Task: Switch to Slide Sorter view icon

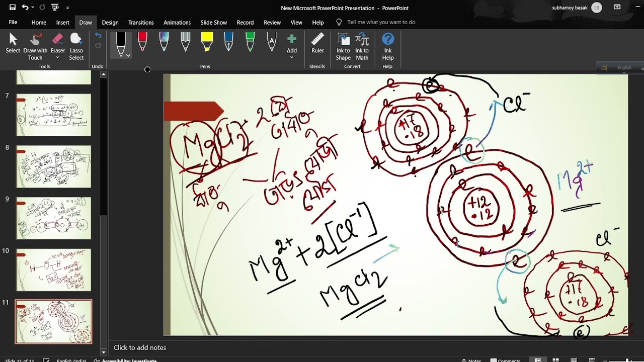Action: coord(555,360)
